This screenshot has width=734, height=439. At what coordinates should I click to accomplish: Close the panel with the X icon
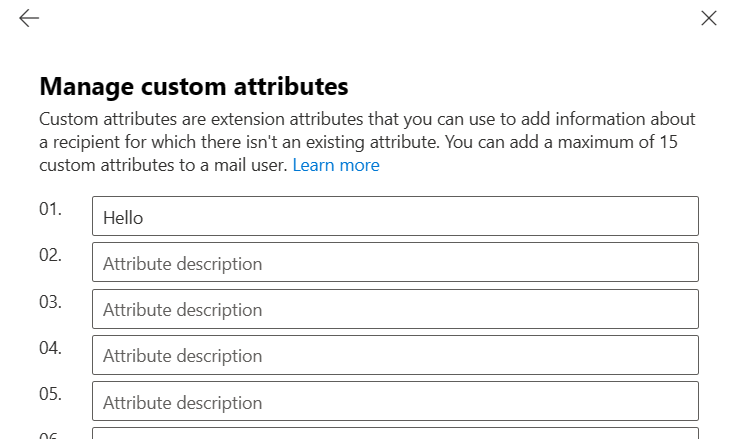click(x=708, y=18)
